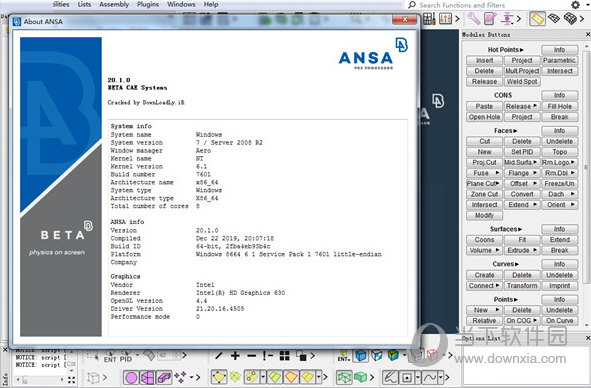The width and height of the screenshot is (591, 388).
Task: Open the Windows menu
Action: tap(181, 5)
